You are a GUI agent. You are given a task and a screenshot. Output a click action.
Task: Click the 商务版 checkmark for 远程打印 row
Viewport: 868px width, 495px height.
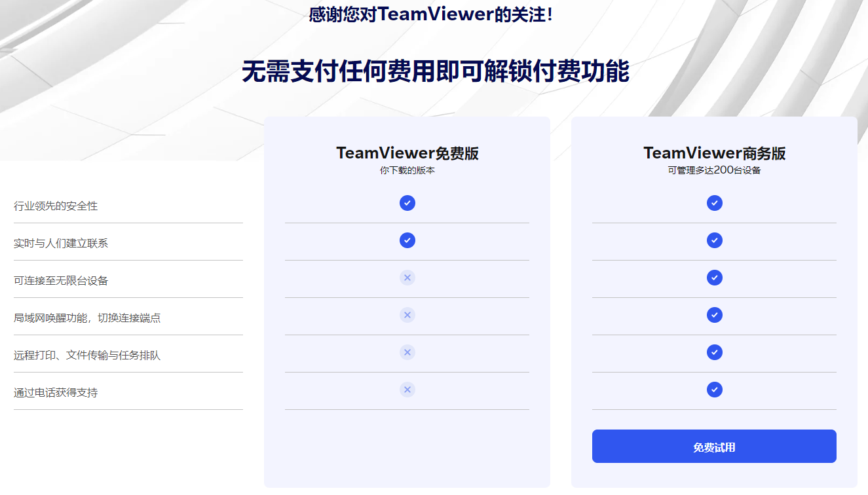tap(714, 352)
